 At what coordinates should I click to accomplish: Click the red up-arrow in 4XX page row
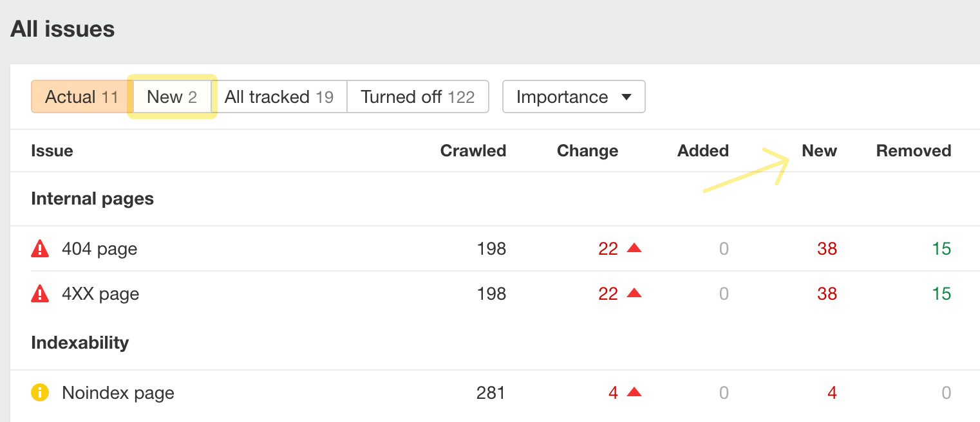point(634,294)
